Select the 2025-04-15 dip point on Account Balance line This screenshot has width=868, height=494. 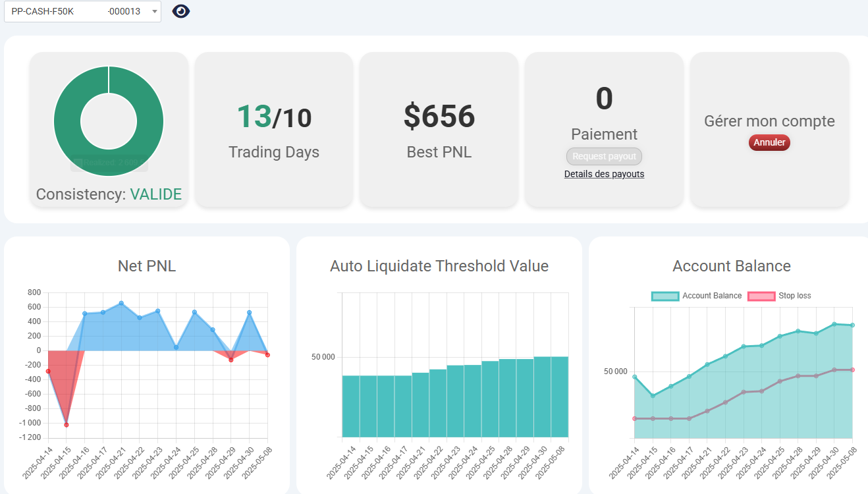(653, 396)
